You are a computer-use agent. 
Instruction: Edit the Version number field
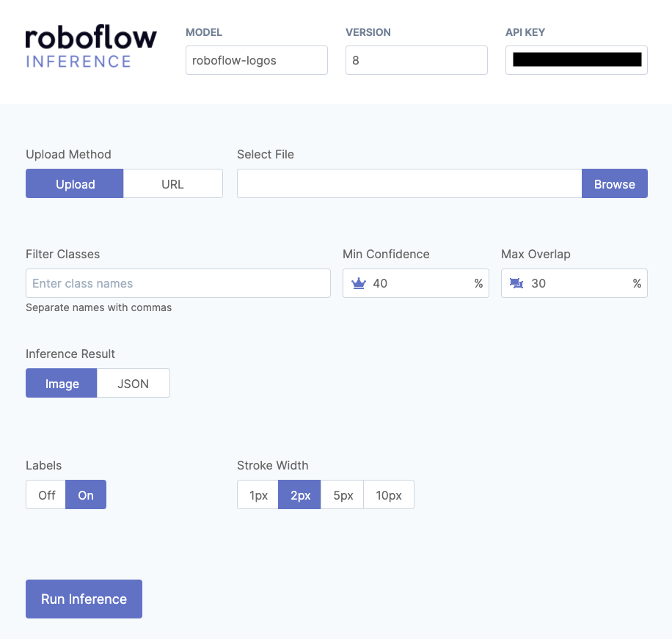coord(416,60)
